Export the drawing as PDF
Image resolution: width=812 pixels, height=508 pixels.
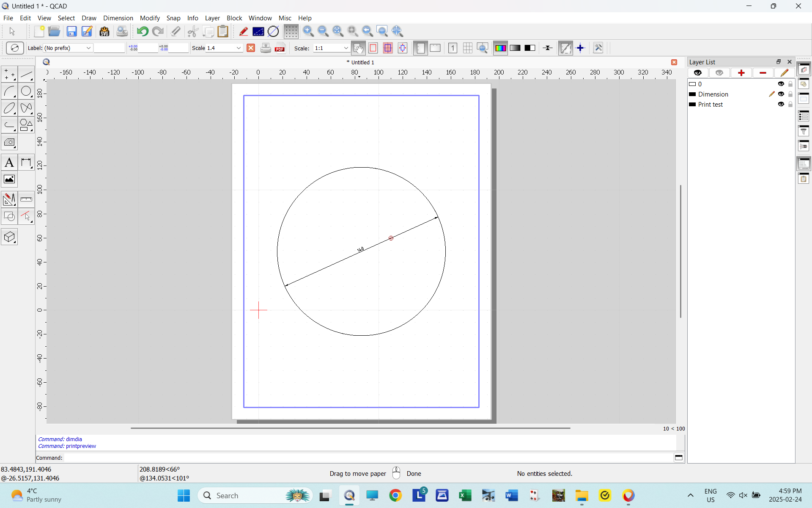pyautogui.click(x=280, y=48)
